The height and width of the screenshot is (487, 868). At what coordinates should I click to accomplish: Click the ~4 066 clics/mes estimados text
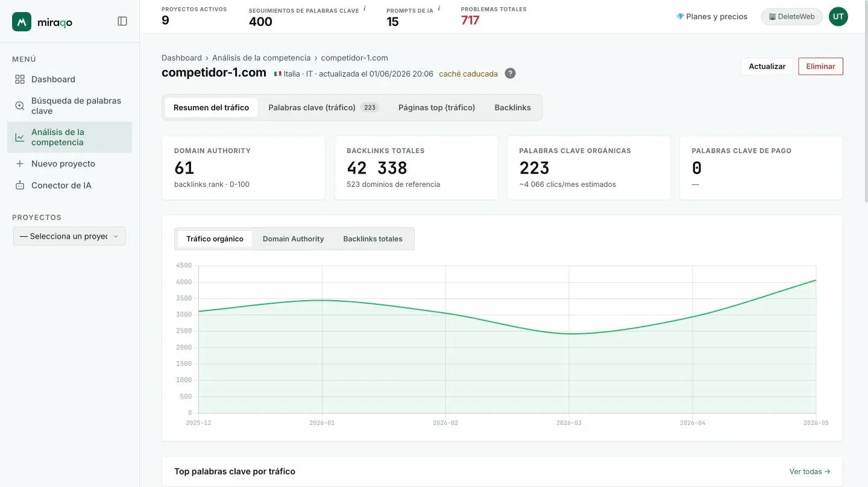coord(567,184)
